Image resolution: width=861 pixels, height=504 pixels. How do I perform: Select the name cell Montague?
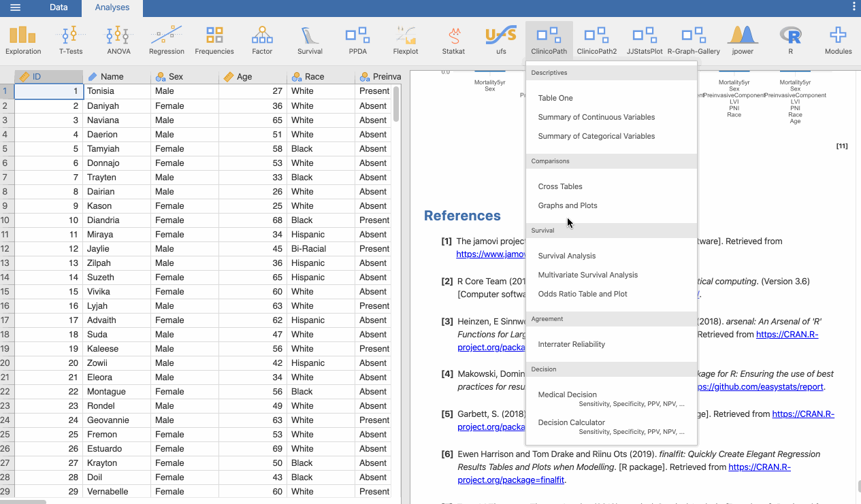[x=116, y=391]
